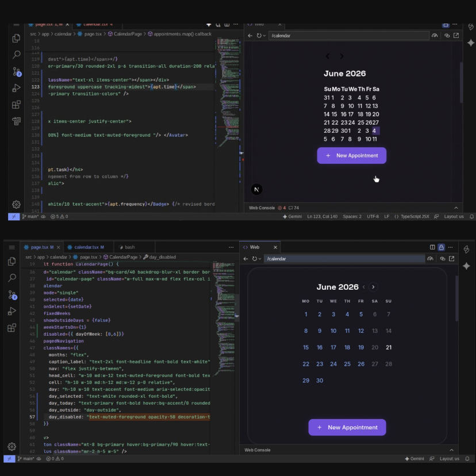
Task: Click the Next.js N badge in preview
Action: pyautogui.click(x=256, y=190)
